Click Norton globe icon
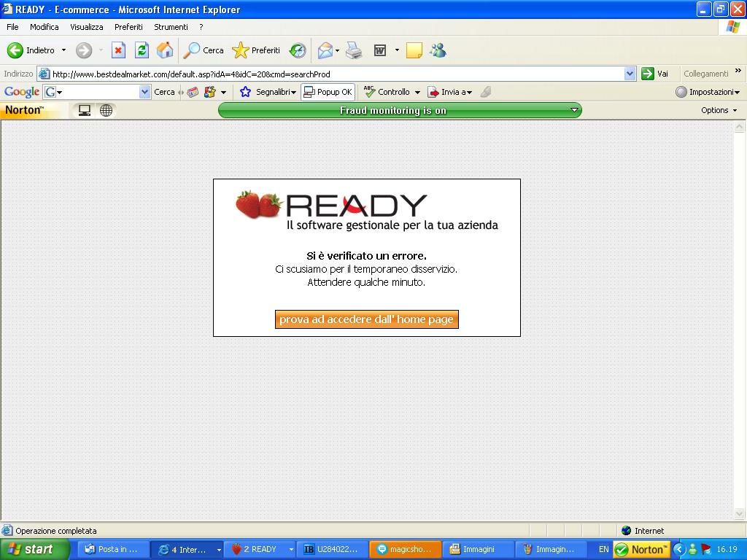Screen dimensions: 747x560 (x=106, y=111)
